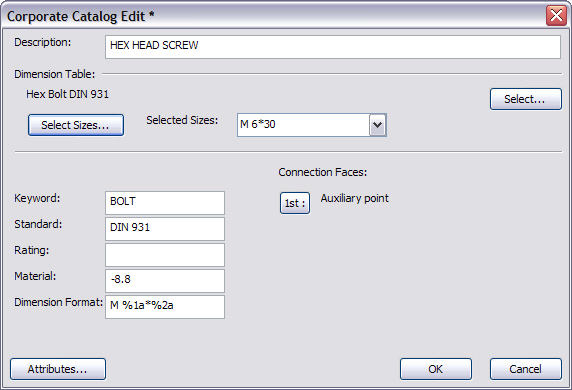Click the Dimension Format field

point(165,307)
